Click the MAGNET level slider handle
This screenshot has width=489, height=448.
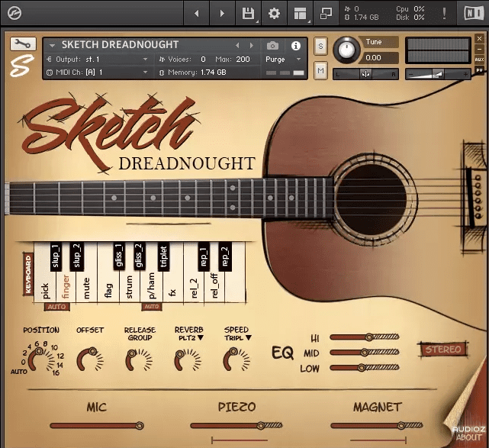pyautogui.click(x=401, y=426)
